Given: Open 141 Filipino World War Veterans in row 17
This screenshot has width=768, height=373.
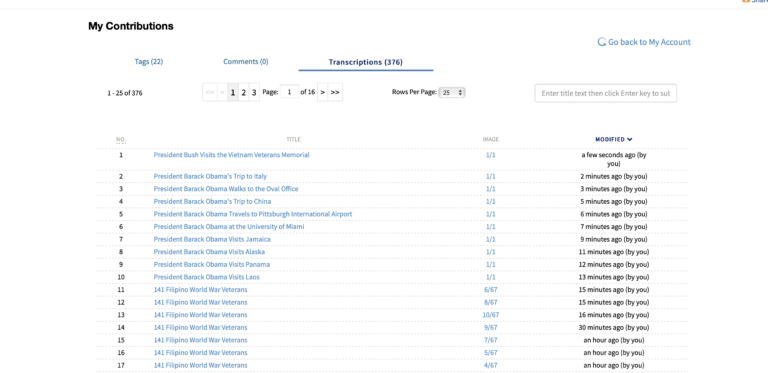Looking at the screenshot, I should 200,366.
